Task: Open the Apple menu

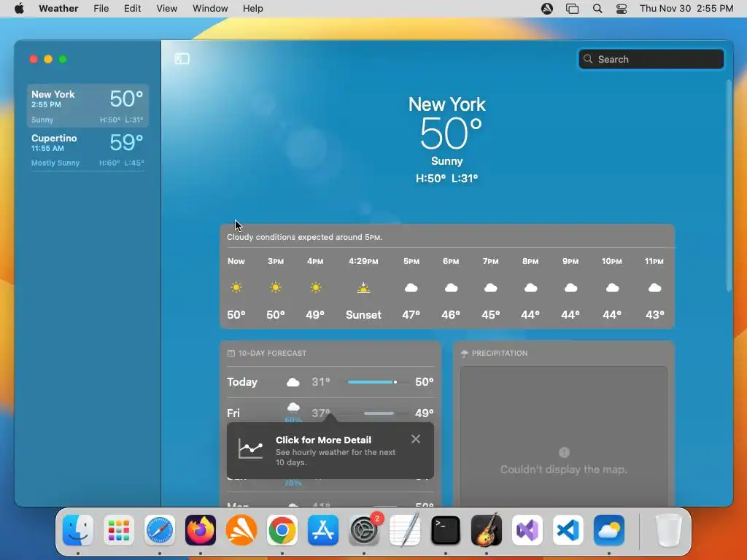Action: click(20, 9)
